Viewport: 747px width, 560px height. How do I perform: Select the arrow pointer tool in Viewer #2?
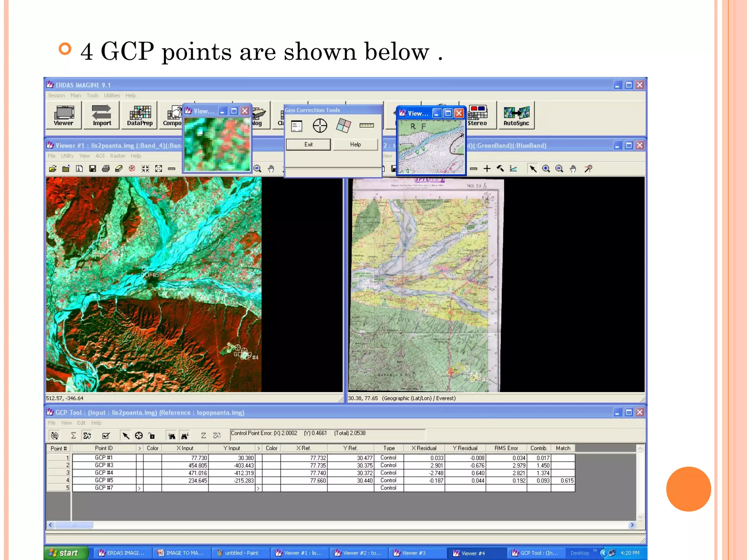533,168
